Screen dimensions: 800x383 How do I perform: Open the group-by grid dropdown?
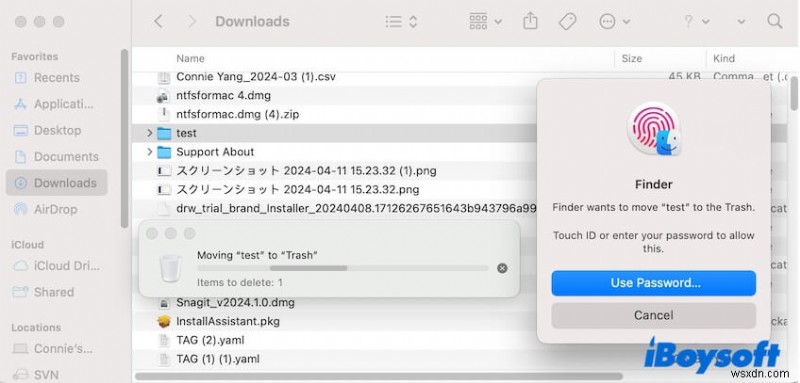[485, 21]
